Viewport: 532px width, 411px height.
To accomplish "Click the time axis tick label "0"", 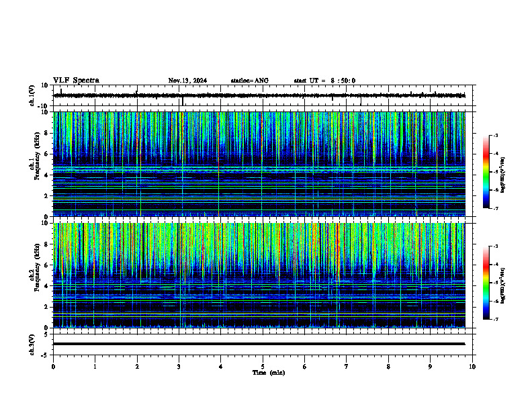I will tap(53, 367).
